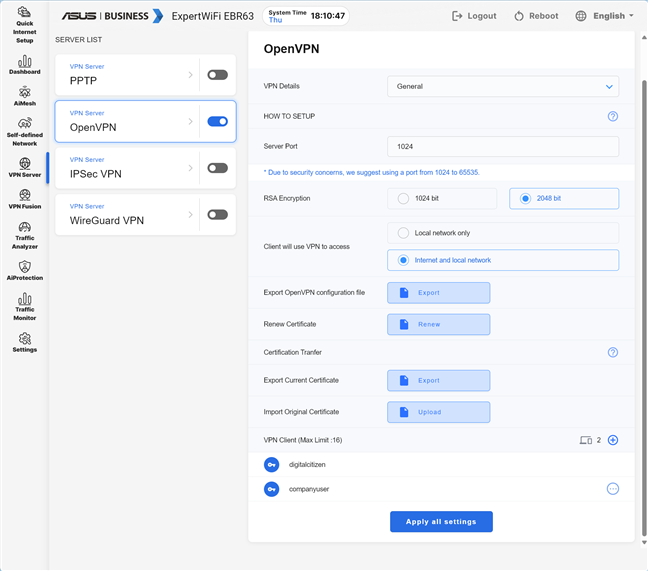648x571 pixels.
Task: Open options menu for companyuser client
Action: [613, 489]
